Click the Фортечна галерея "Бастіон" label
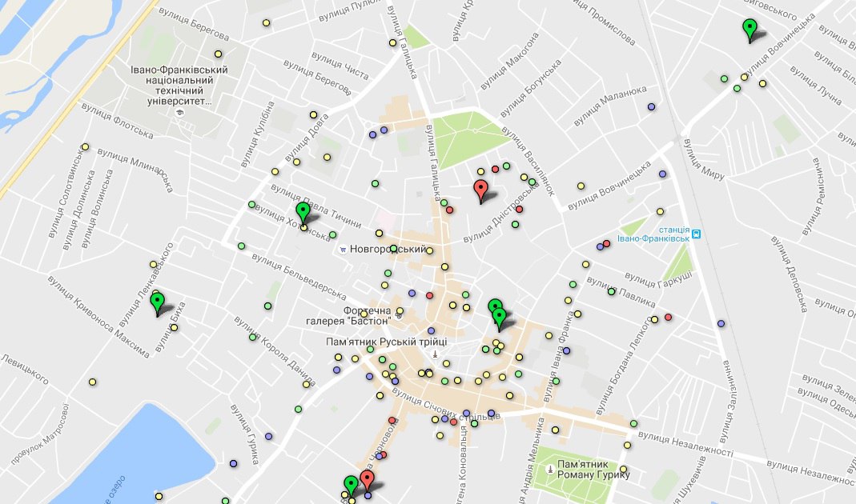The width and height of the screenshot is (856, 504). tap(348, 316)
